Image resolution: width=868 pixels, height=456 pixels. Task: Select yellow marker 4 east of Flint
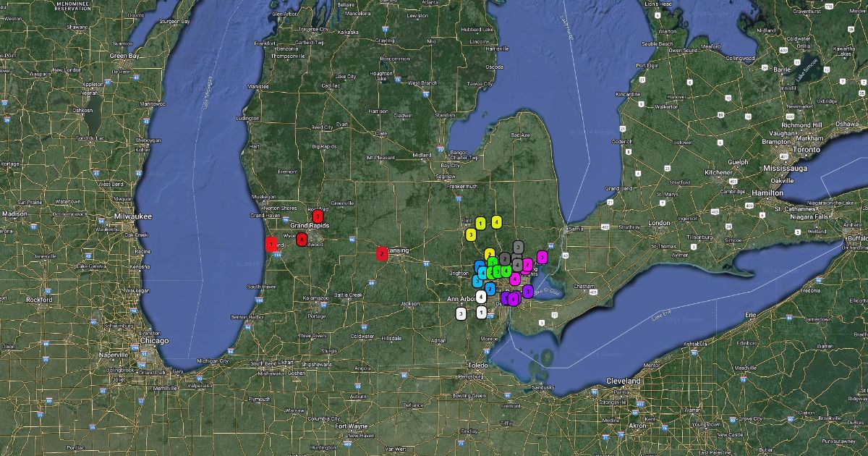coord(496,222)
